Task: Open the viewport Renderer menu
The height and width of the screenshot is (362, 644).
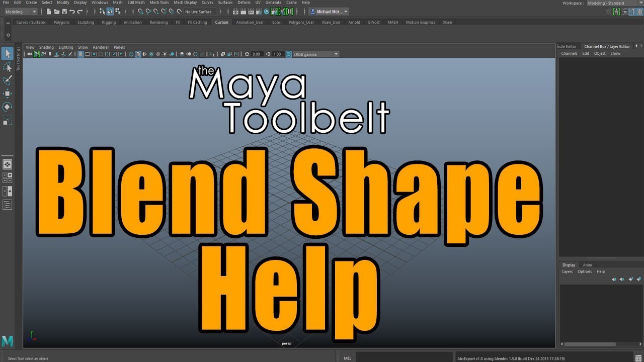Action: 101,47
